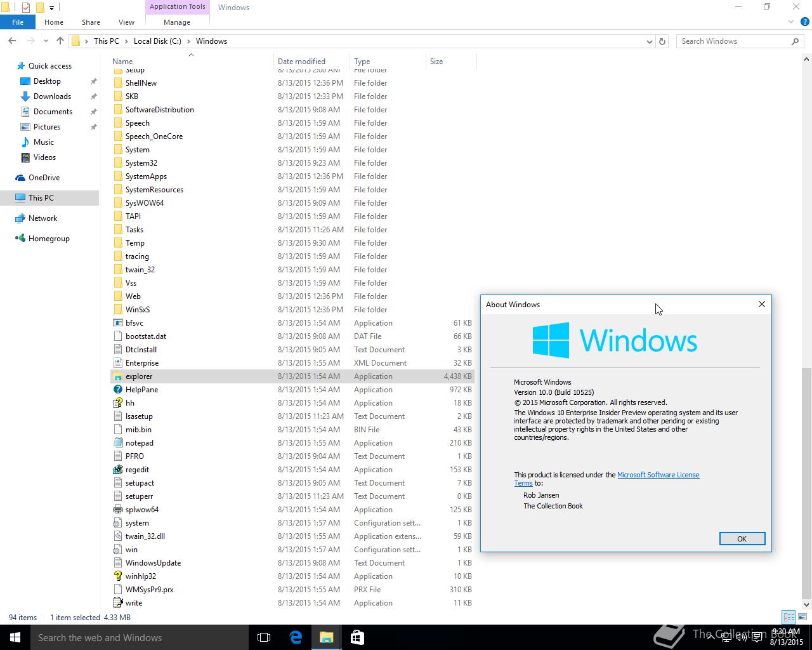Screen dimensions: 812x650
Task: Click the regedit application icon
Action: pos(118,470)
